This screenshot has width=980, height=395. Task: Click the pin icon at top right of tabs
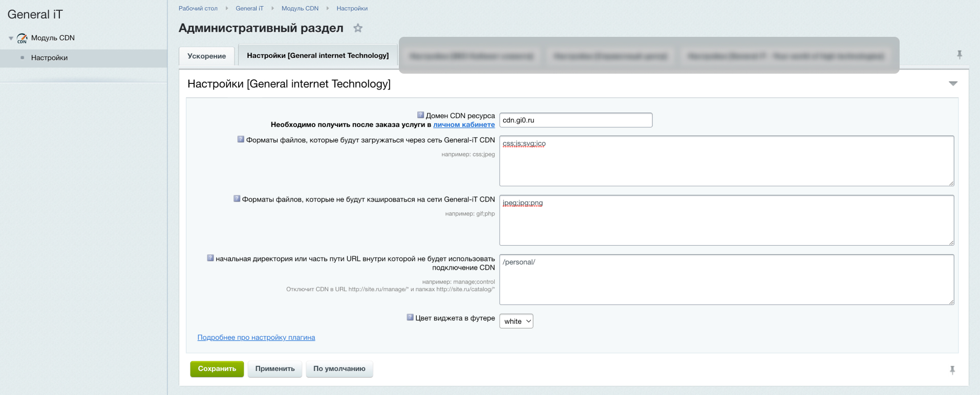click(x=960, y=54)
